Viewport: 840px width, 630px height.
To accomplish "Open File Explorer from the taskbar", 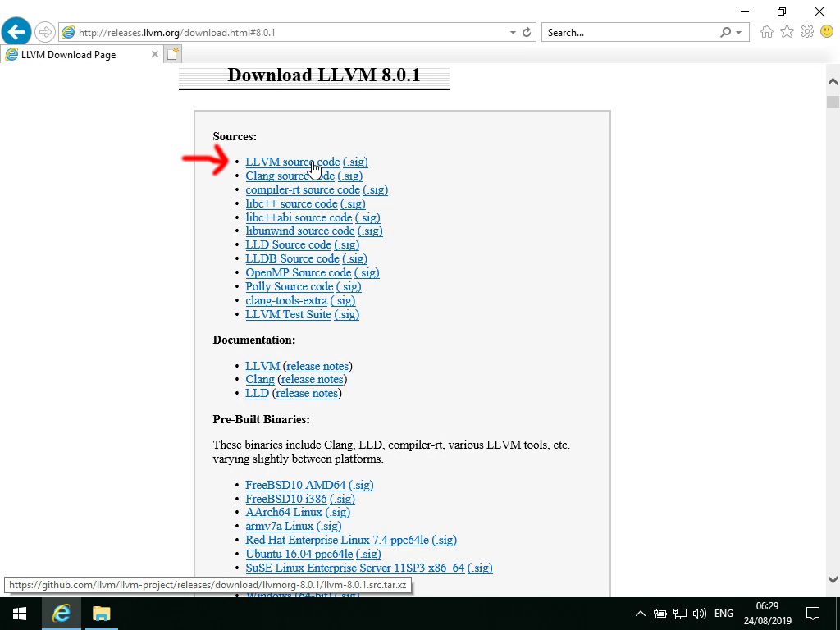I will [101, 613].
